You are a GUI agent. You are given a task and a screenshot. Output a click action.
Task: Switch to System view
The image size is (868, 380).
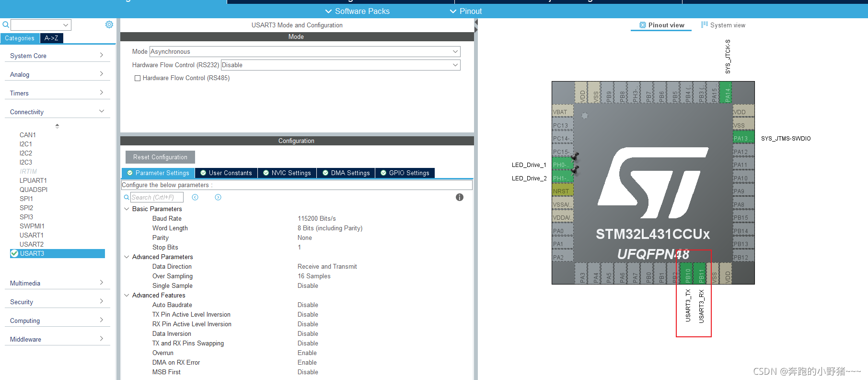[x=723, y=25]
